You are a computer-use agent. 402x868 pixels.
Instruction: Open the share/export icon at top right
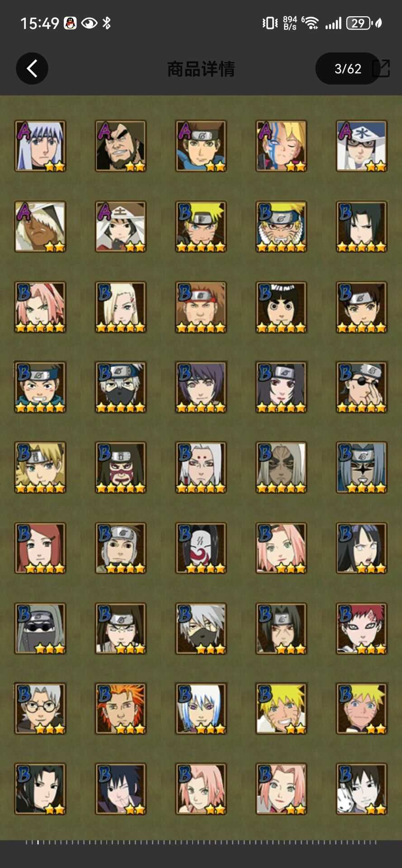pos(381,68)
